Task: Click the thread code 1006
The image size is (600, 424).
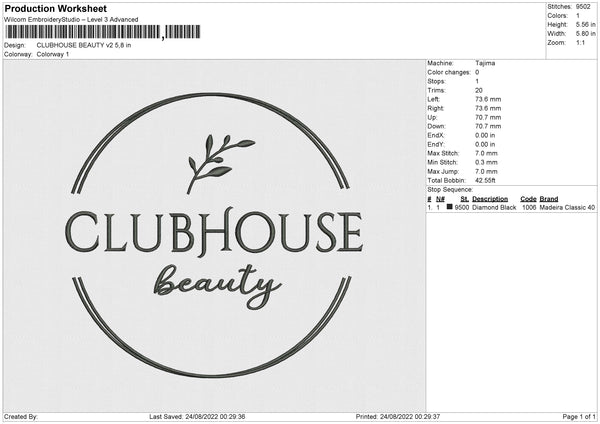Action: coord(529,207)
